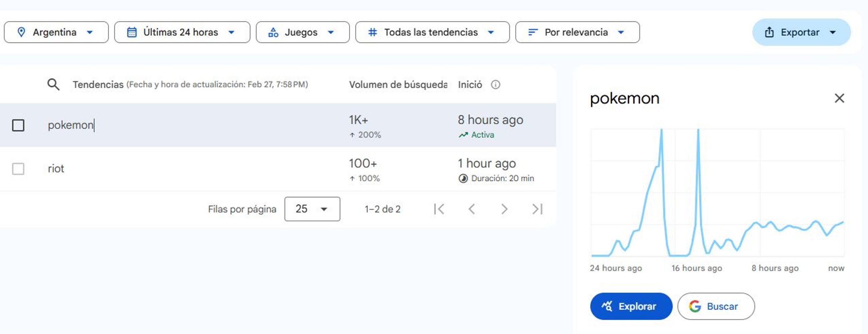Click the Google logo icon in Buscar

695,306
